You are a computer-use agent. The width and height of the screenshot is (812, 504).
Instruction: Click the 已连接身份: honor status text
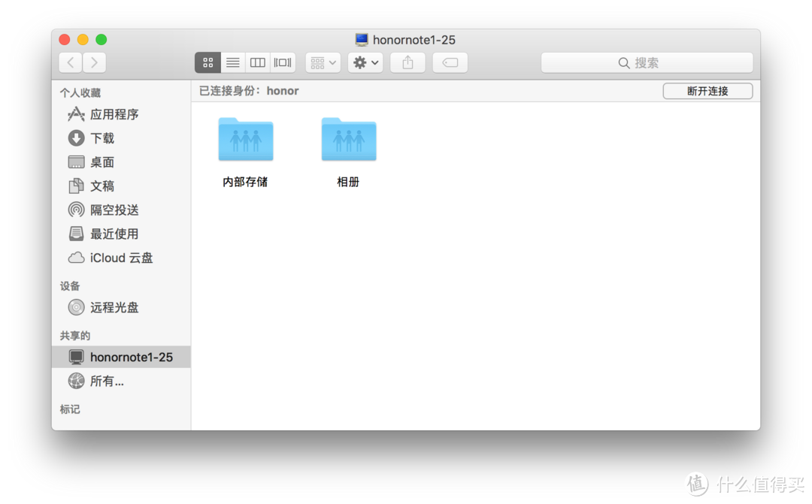click(x=249, y=91)
